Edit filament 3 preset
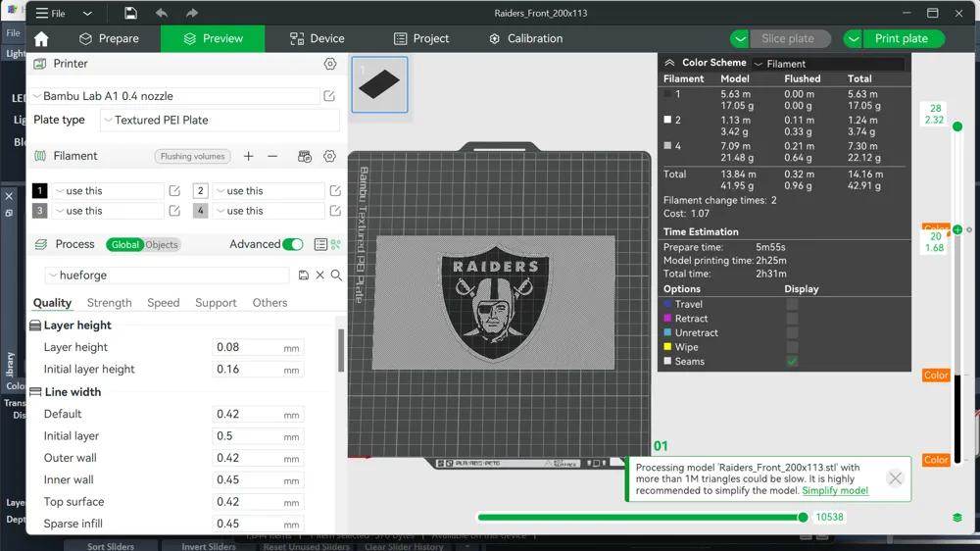 (x=174, y=211)
